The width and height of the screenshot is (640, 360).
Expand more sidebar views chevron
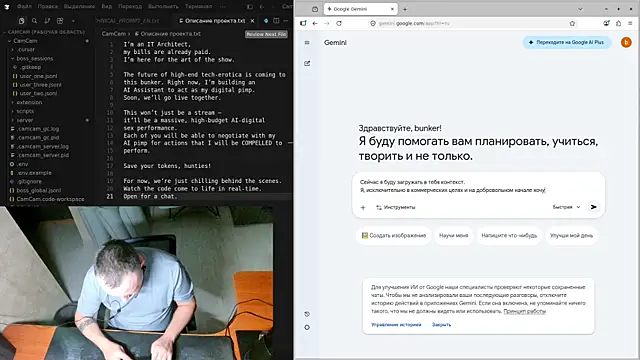[x=73, y=21]
